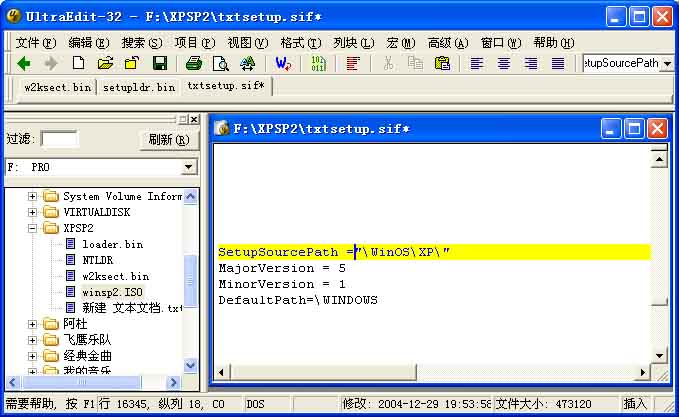Screen dimensions: 679x417
Task: Click file tree horizontal scrollbar thumb
Action: 81,382
